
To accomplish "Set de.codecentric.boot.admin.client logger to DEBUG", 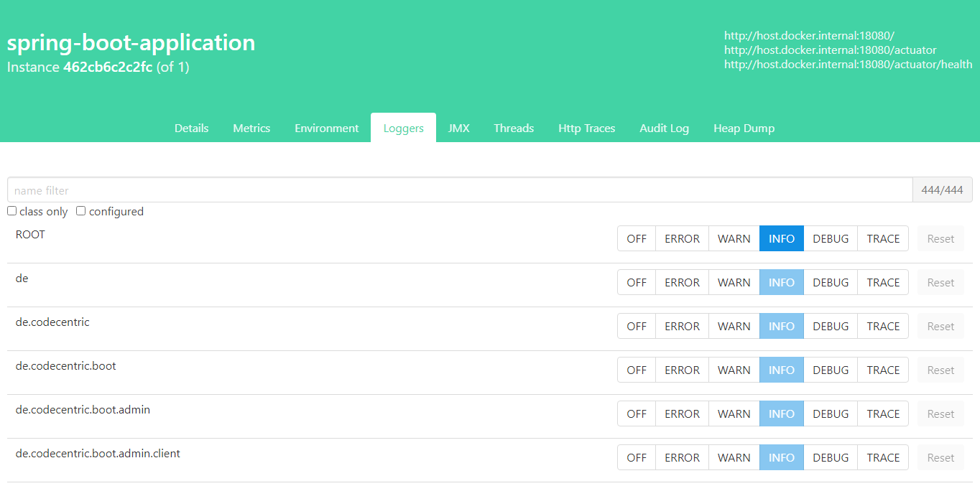I will pyautogui.click(x=831, y=457).
